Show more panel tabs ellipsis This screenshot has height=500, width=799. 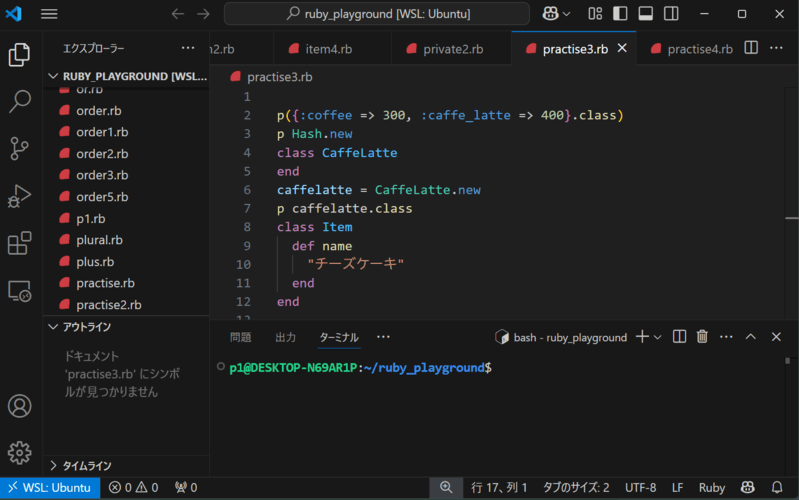point(383,337)
